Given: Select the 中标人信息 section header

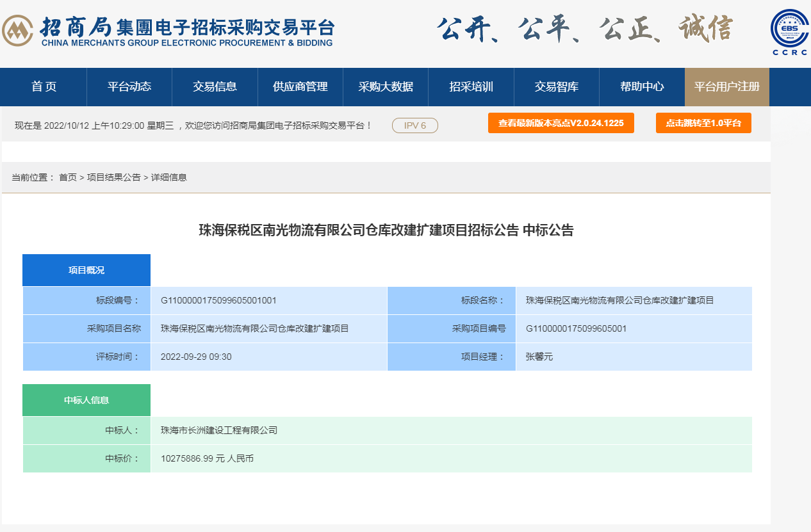Looking at the screenshot, I should 86,400.
